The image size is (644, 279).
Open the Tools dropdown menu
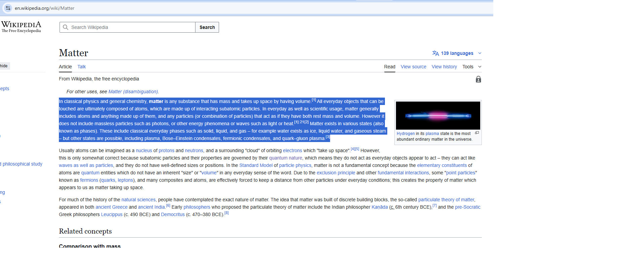click(x=472, y=67)
